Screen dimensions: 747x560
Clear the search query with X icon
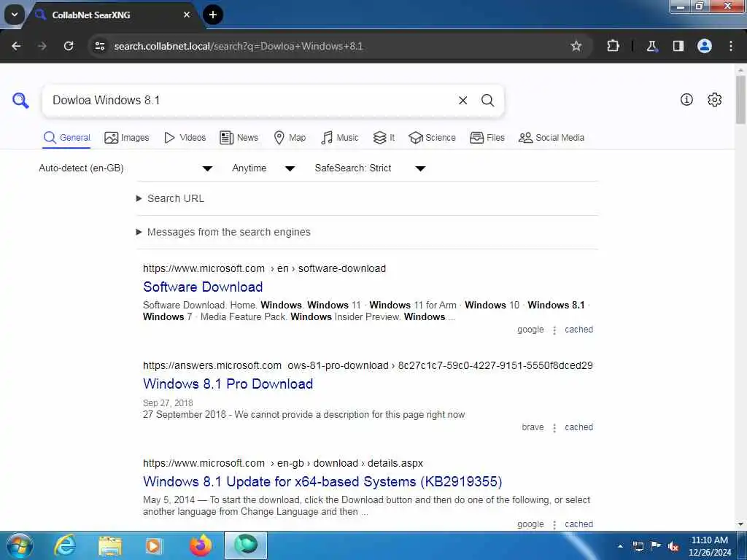[462, 101]
